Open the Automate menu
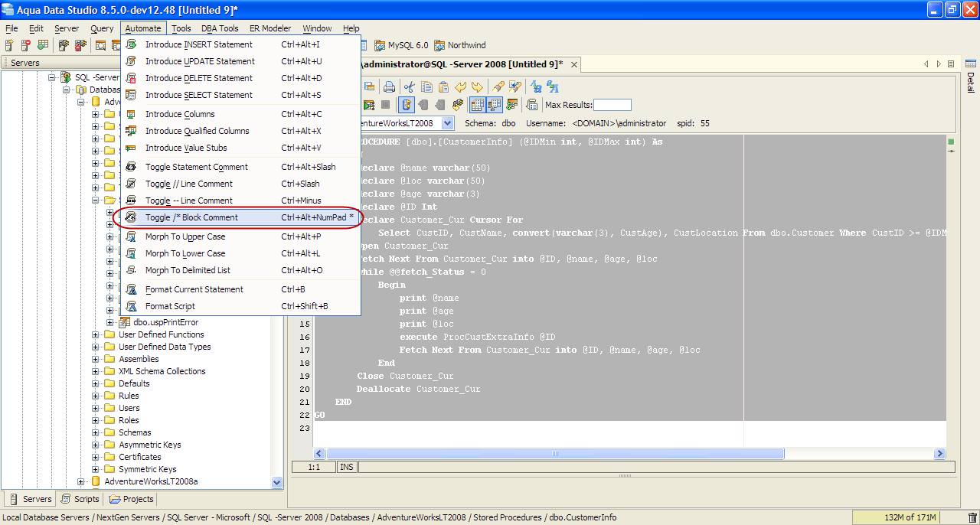 143,28
